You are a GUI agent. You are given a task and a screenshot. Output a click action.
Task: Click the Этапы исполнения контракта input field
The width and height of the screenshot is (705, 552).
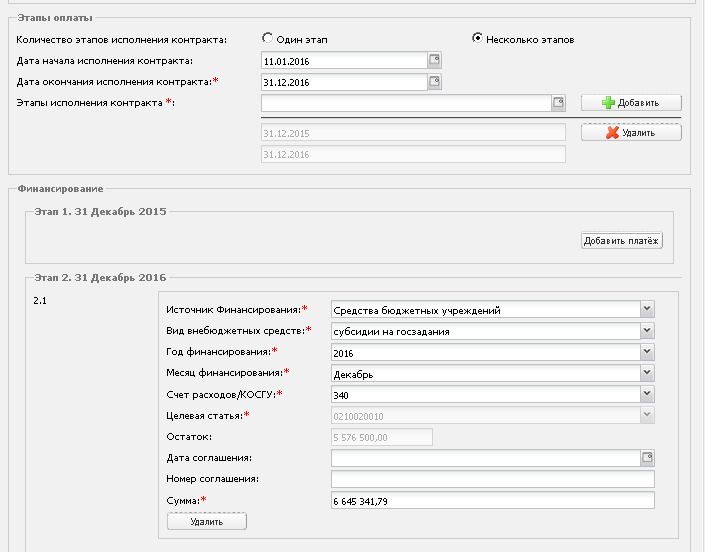click(x=406, y=103)
